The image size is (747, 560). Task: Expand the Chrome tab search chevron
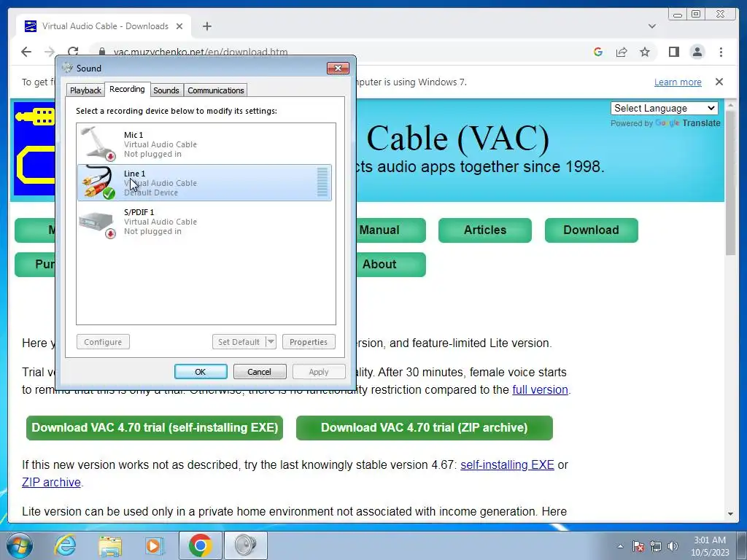coord(651,26)
